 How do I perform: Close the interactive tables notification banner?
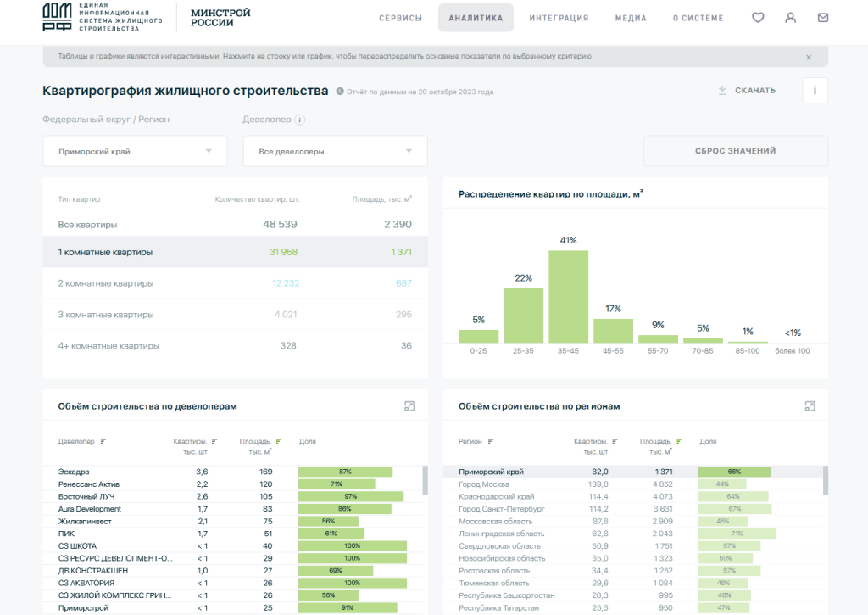point(808,57)
